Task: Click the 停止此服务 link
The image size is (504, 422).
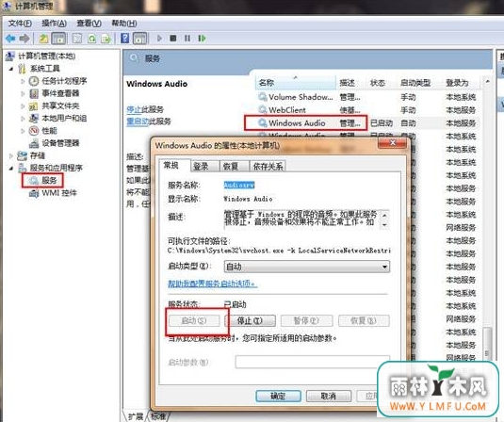Action: [145, 109]
